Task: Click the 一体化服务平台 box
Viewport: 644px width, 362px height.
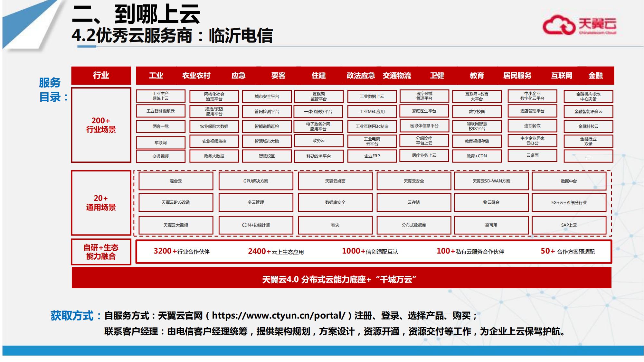Action: tap(318, 112)
